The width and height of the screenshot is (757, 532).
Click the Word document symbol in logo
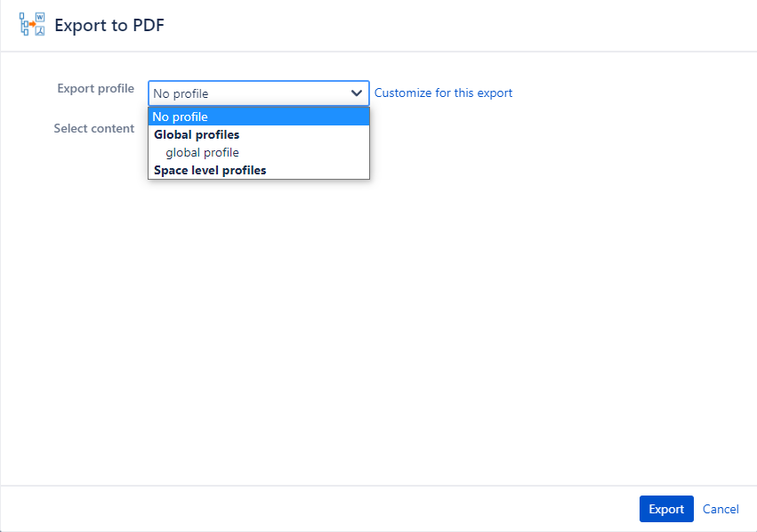pos(40,17)
